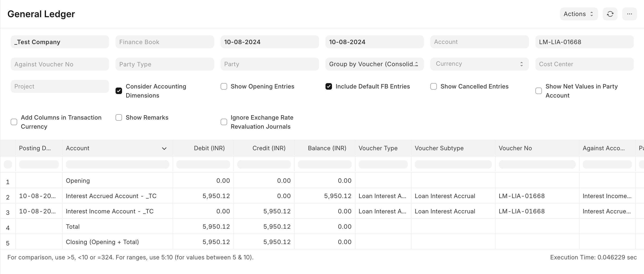Click the _Test Company filter field
Viewport: 644px width, 274px height.
tap(59, 42)
